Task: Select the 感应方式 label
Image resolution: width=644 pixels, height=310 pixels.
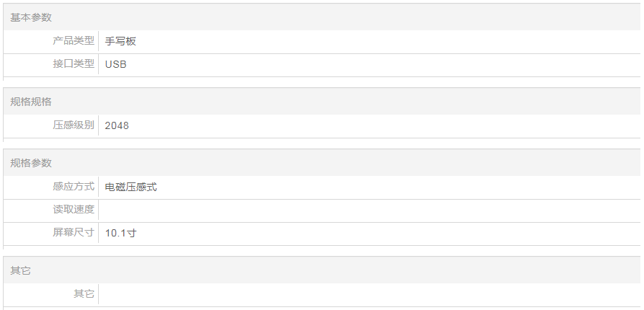Action: (74, 187)
